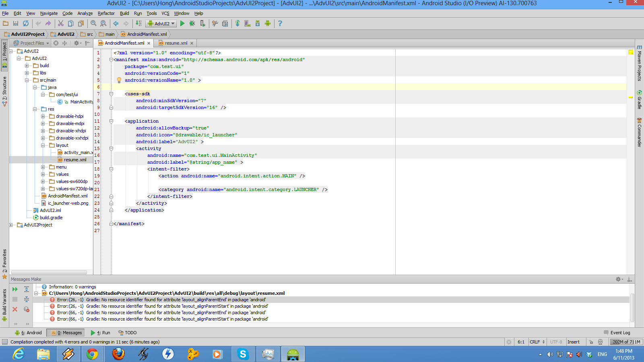
Task: Click the Skype icon in taskbar
Action: (243, 354)
